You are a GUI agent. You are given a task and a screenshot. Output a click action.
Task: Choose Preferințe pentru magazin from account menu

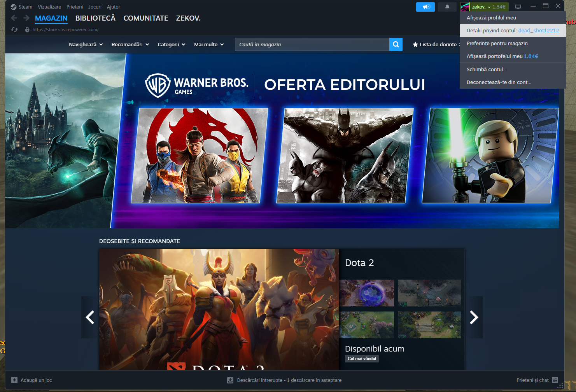pos(497,43)
